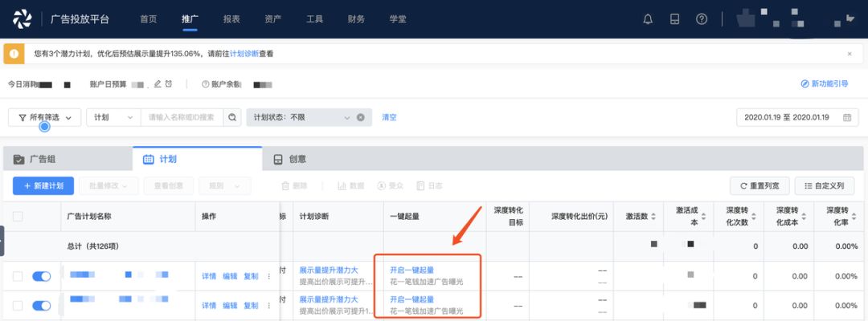Open the 报表 menu in top navigation

[x=231, y=18]
